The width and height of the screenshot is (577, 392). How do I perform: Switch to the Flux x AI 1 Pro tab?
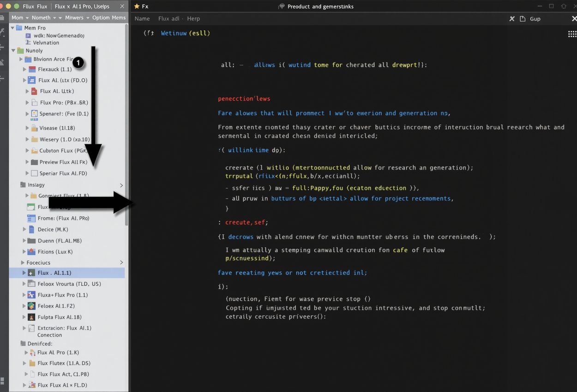tap(81, 6)
